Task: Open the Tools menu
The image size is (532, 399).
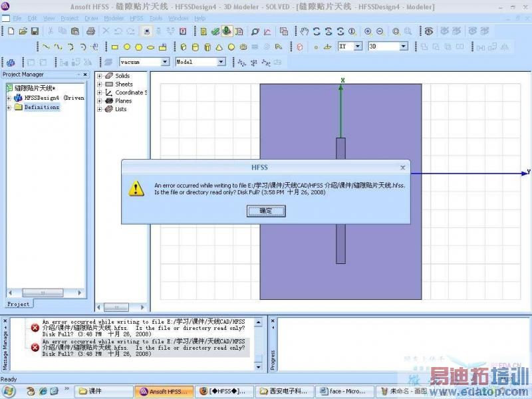Action: [156, 19]
